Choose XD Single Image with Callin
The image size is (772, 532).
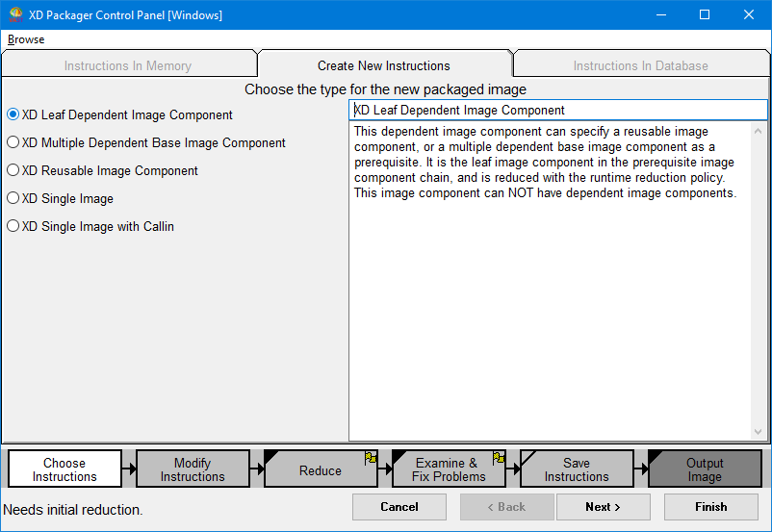tap(13, 226)
